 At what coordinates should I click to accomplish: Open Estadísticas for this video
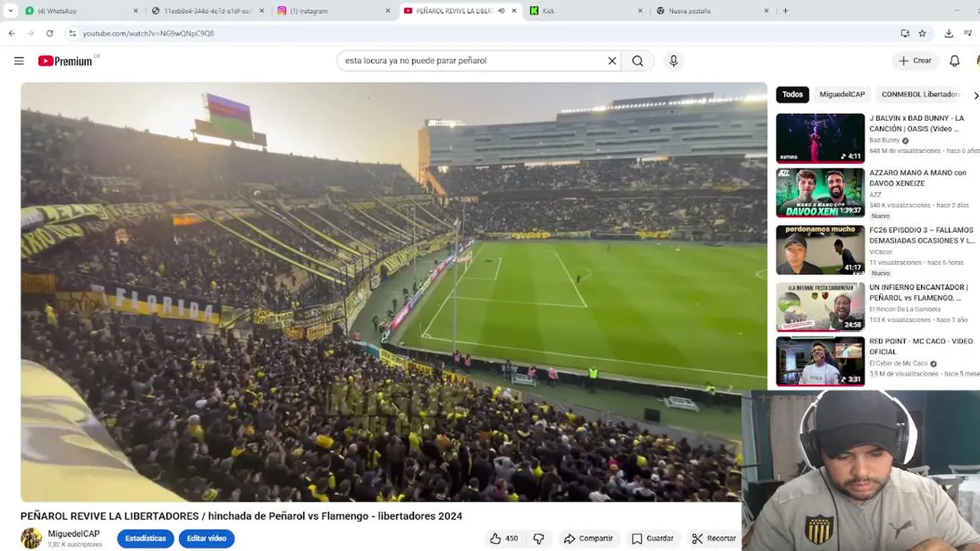[145, 539]
